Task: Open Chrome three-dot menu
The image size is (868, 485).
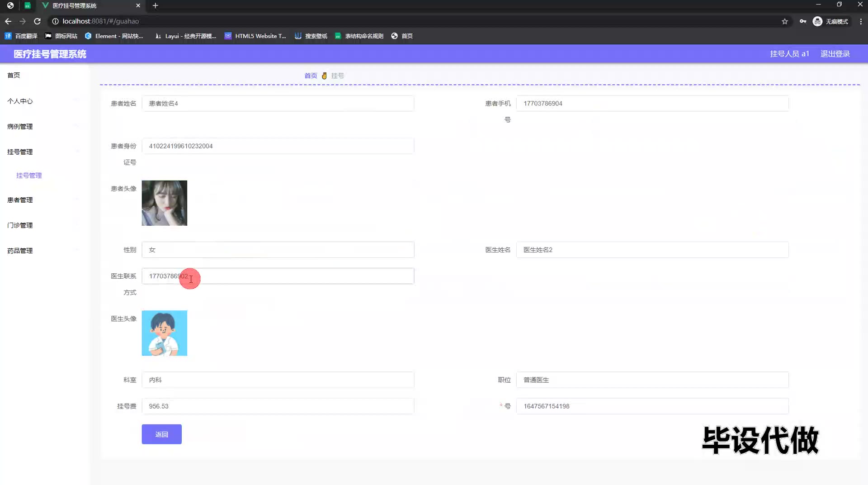Action: [x=861, y=21]
